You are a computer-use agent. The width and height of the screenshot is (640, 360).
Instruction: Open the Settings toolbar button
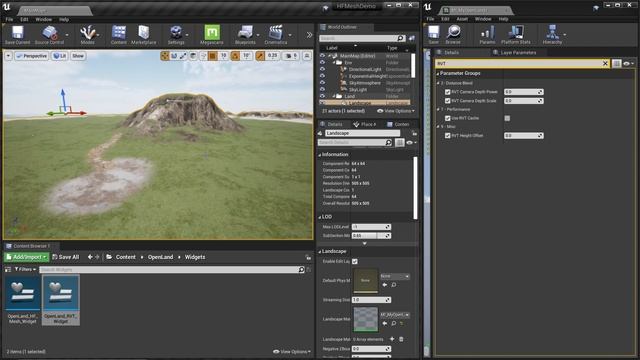(x=176, y=35)
